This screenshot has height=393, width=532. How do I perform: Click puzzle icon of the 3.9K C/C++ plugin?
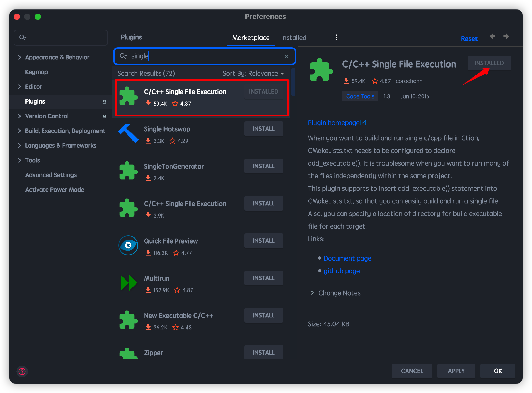(x=128, y=208)
